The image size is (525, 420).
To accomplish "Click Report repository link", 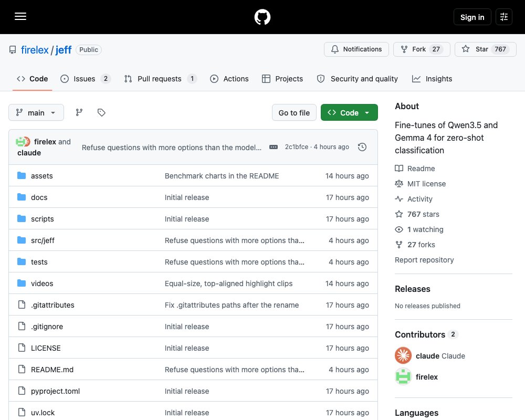I will (x=424, y=260).
